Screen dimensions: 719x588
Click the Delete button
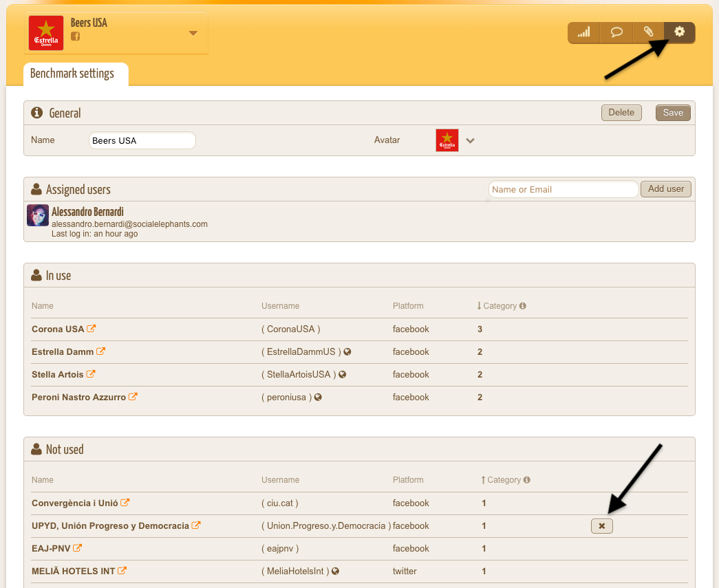point(621,113)
